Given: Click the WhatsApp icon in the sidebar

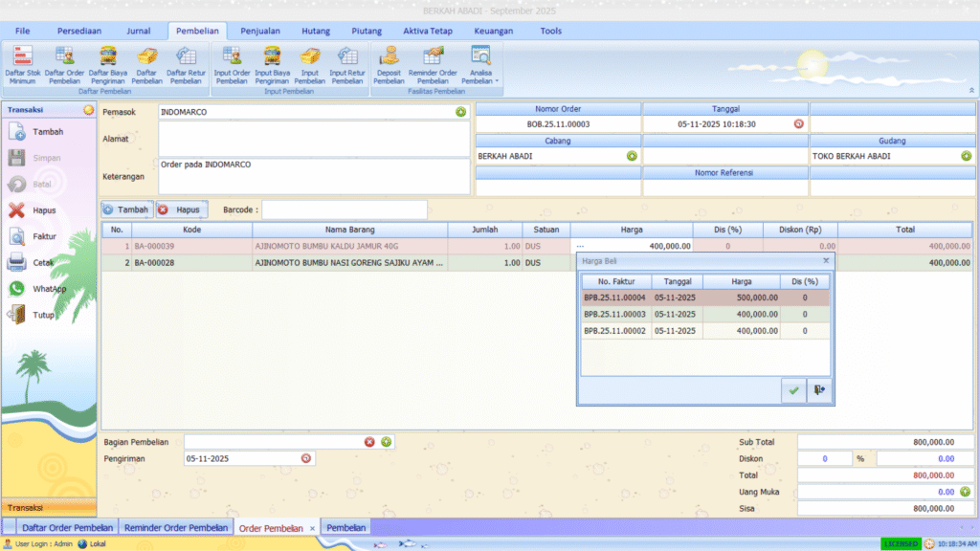Looking at the screenshot, I should click(17, 289).
